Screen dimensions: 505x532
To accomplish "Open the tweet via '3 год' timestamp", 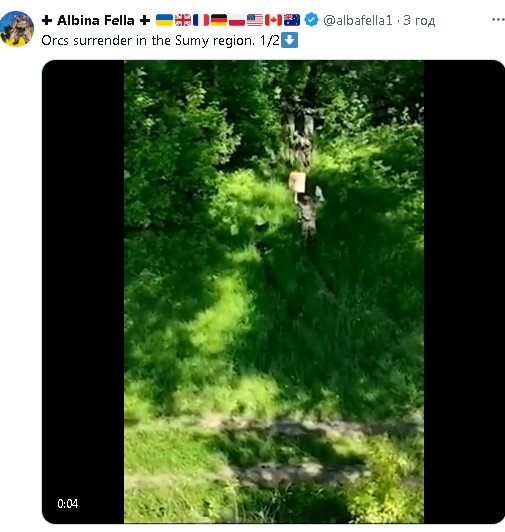I will pyautogui.click(x=419, y=20).
